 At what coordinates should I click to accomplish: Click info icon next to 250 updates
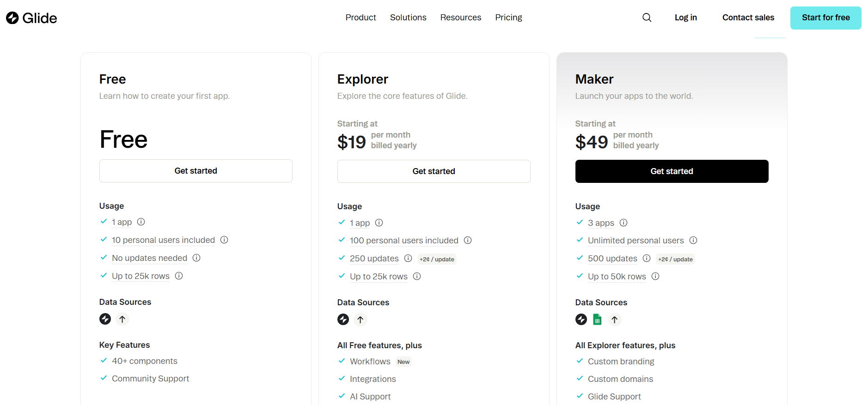click(x=408, y=259)
